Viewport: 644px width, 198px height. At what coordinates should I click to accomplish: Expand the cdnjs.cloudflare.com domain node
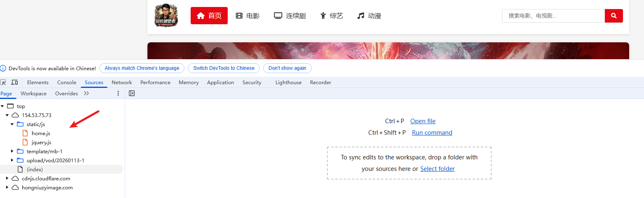click(7, 178)
